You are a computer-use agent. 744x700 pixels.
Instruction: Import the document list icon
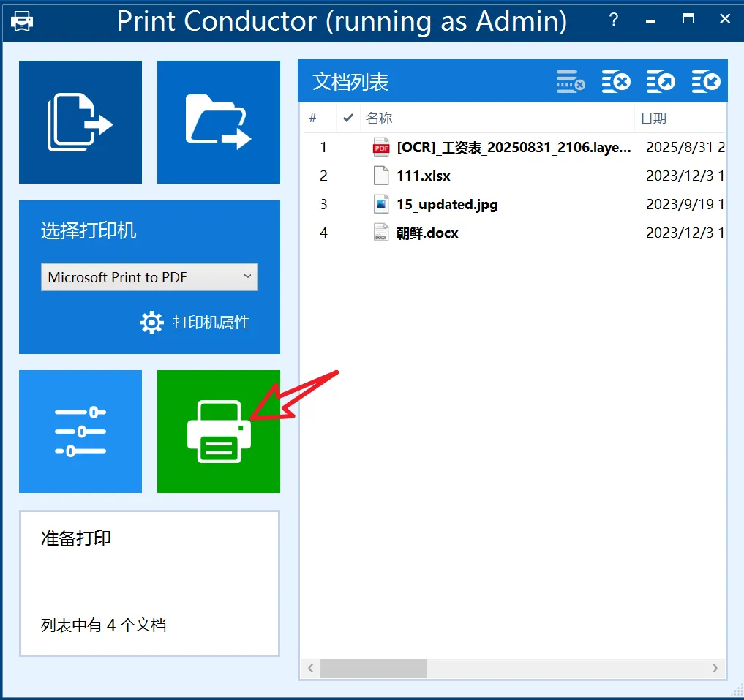pyautogui.click(x=705, y=82)
